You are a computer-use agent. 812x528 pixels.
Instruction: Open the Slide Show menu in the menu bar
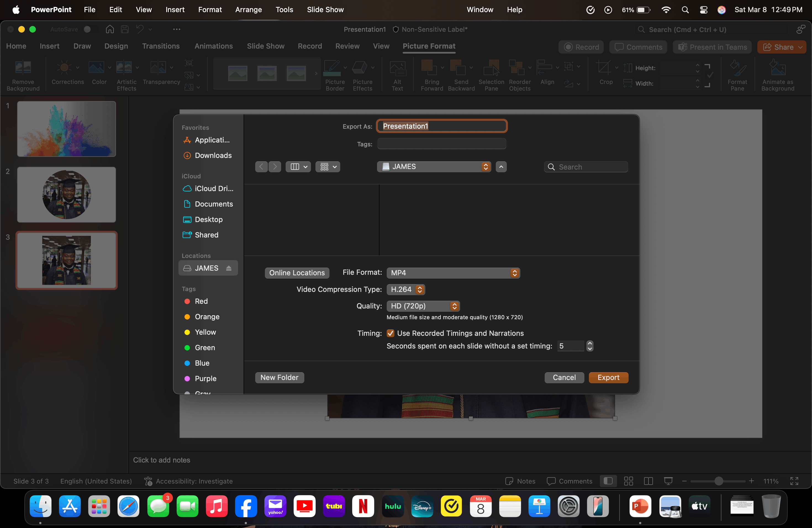(325, 10)
